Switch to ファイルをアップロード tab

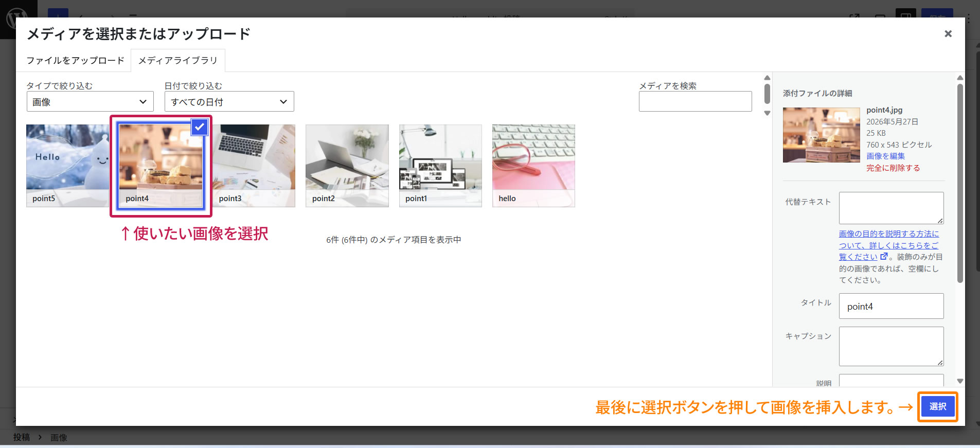click(75, 60)
